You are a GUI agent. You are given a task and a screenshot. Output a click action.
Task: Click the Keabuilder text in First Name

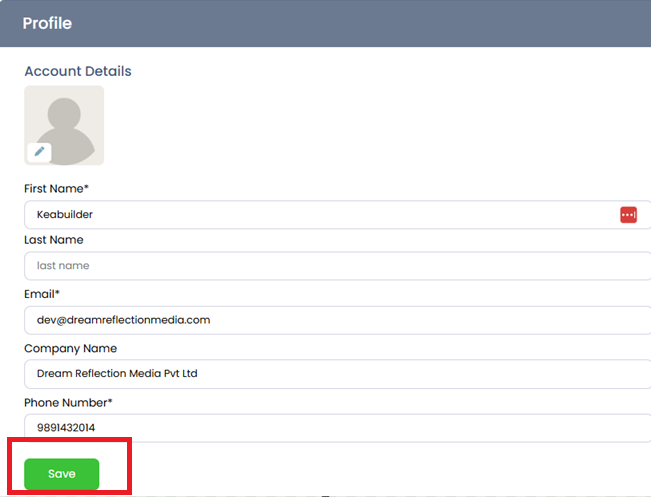click(x=65, y=214)
